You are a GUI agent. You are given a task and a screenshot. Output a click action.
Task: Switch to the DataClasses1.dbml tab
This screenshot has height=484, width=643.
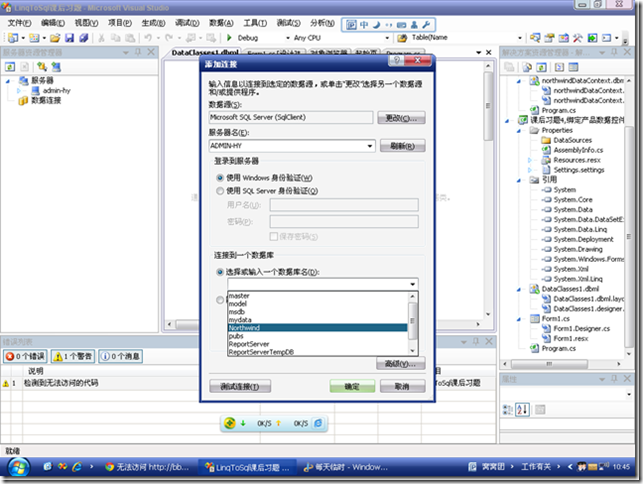click(205, 53)
